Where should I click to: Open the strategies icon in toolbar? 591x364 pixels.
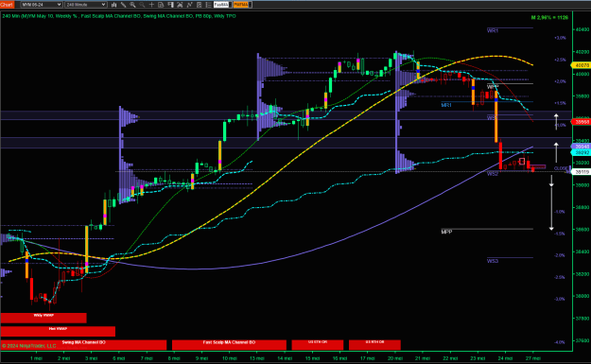[199, 5]
